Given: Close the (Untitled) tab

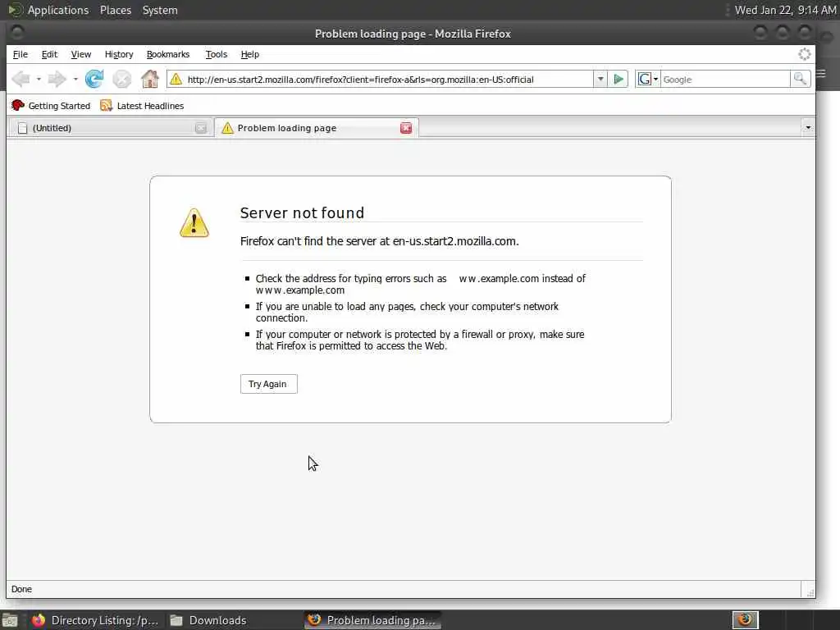Looking at the screenshot, I should [x=201, y=127].
